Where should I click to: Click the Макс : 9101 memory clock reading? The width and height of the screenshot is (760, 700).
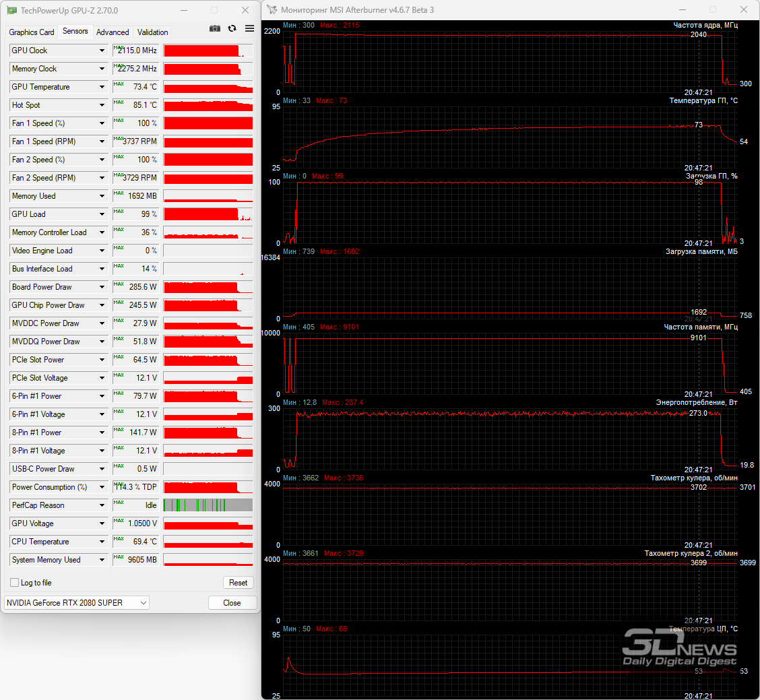pos(340,327)
